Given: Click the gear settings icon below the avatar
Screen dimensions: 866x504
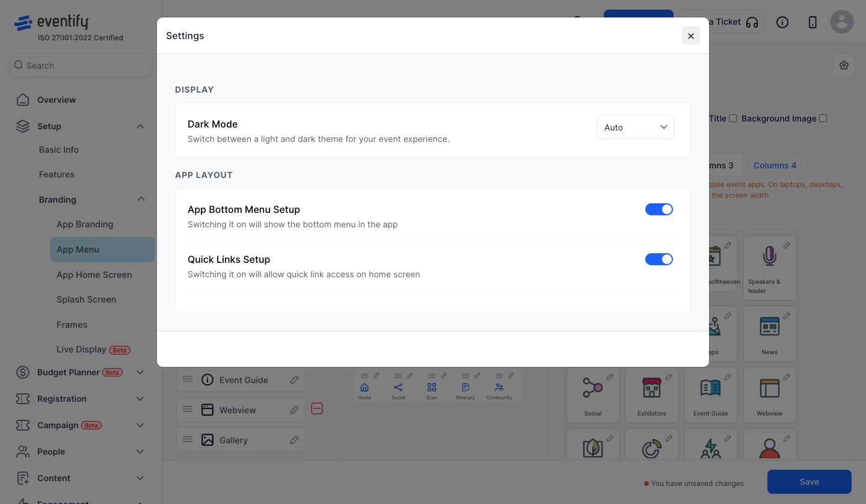Looking at the screenshot, I should pyautogui.click(x=844, y=66).
